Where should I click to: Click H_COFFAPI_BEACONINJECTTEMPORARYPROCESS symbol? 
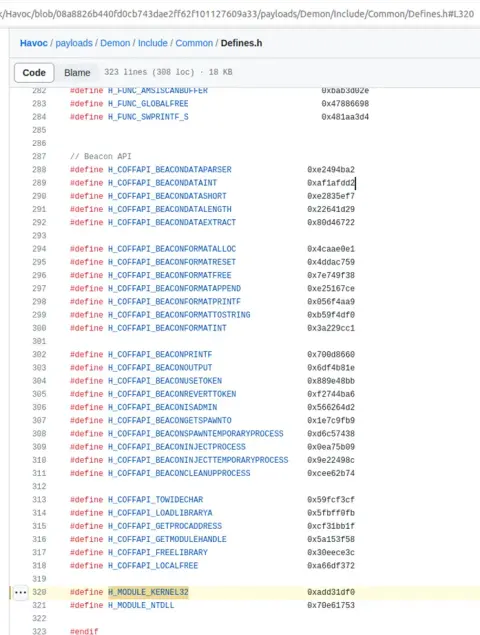(x=198, y=460)
